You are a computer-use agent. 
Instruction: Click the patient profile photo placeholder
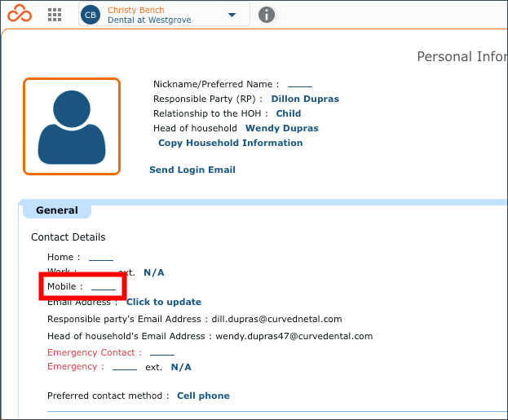[72, 126]
